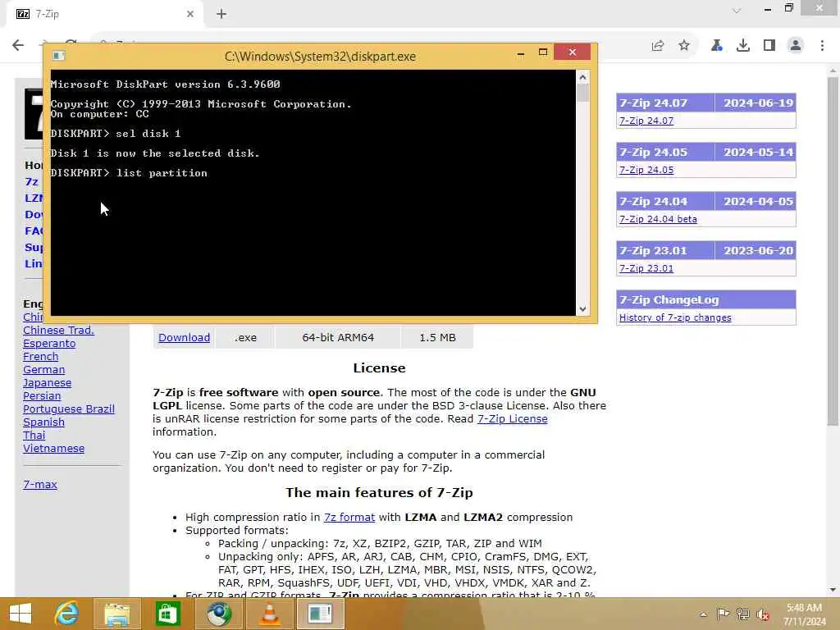Image resolution: width=840 pixels, height=630 pixels.
Task: Switch language to Thai
Action: tap(34, 435)
